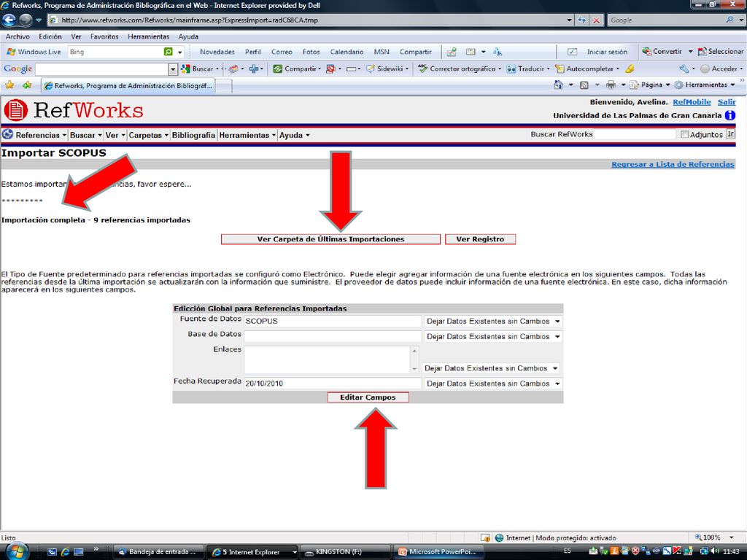Click the Windows Start orb
The width and height of the screenshot is (747, 560).
coord(18,551)
